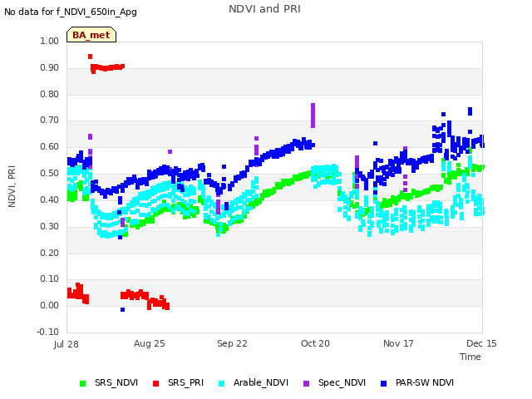Image resolution: width=532 pixels, height=399 pixels.
Task: Click the tall purple Spec_NDVI bar near Oct 20
Action: 313,116
